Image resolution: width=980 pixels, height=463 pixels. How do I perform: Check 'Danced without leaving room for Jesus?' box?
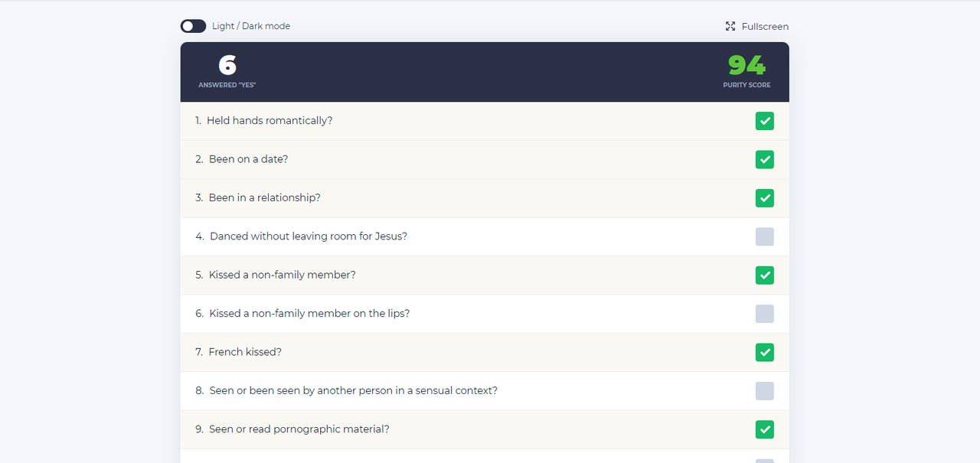(x=764, y=236)
